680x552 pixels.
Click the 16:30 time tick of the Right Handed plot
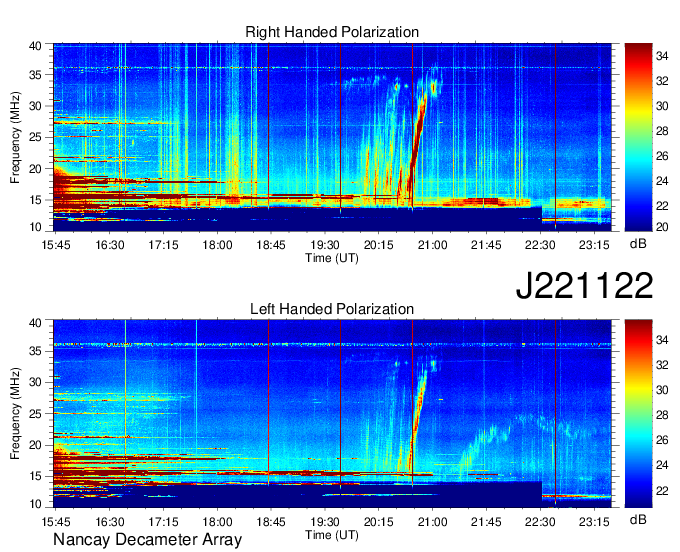[110, 245]
